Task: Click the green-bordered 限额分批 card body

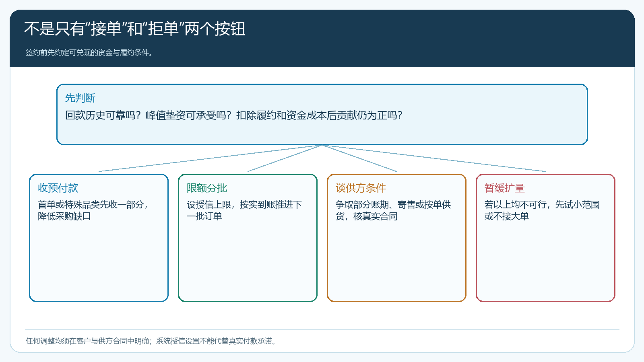Action: (x=248, y=238)
